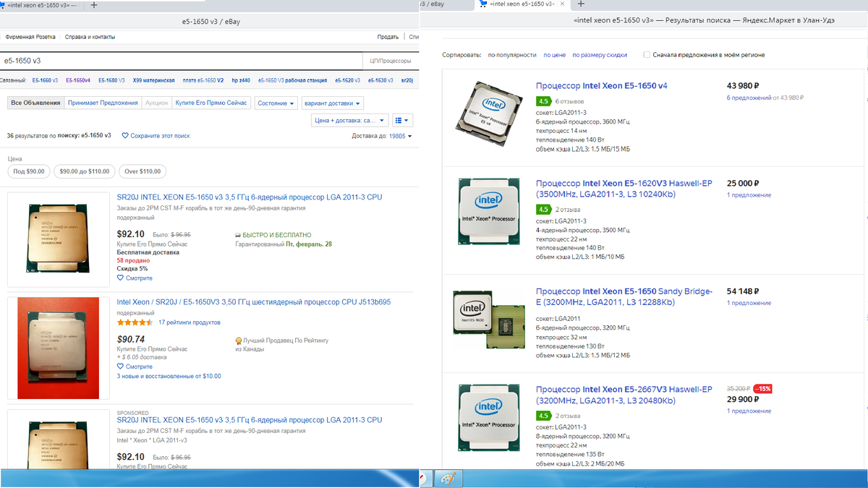Open related search E5-1680 V3

click(111, 80)
